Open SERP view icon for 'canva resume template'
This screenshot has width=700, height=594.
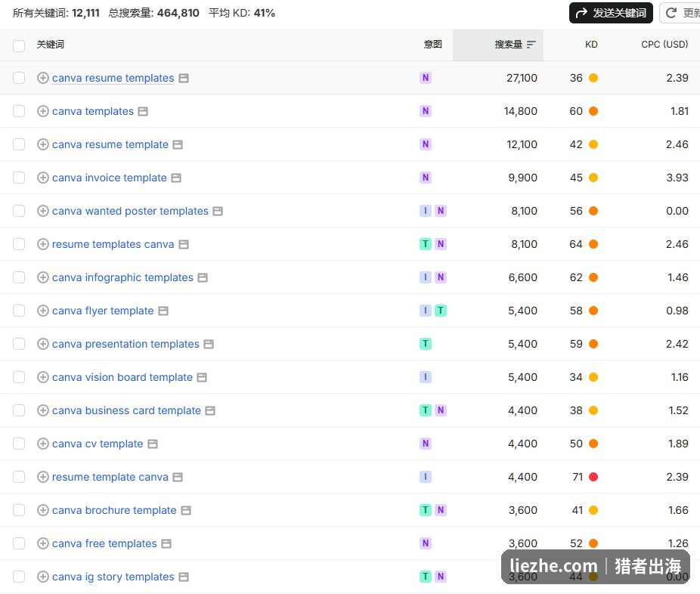point(178,144)
